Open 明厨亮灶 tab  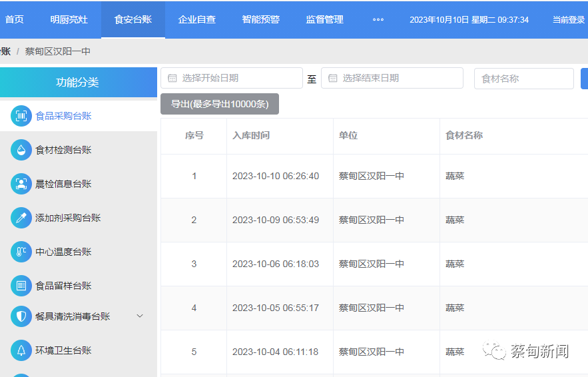[x=69, y=19]
